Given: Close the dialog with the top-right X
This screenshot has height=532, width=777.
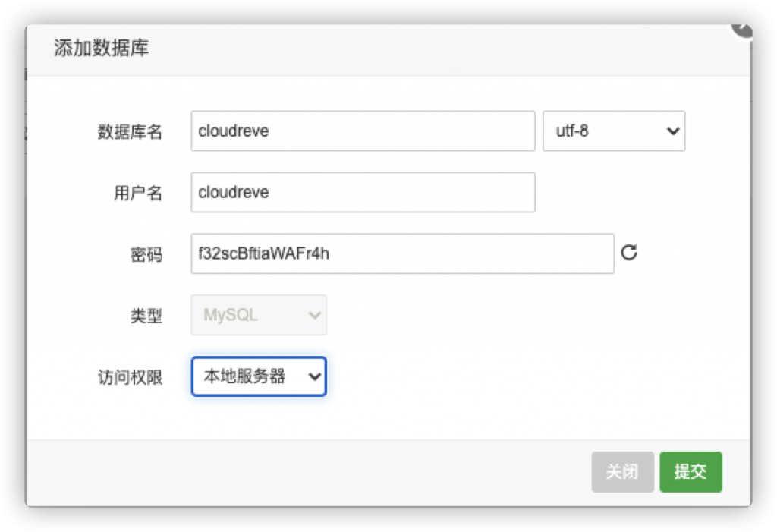Looking at the screenshot, I should [742, 28].
